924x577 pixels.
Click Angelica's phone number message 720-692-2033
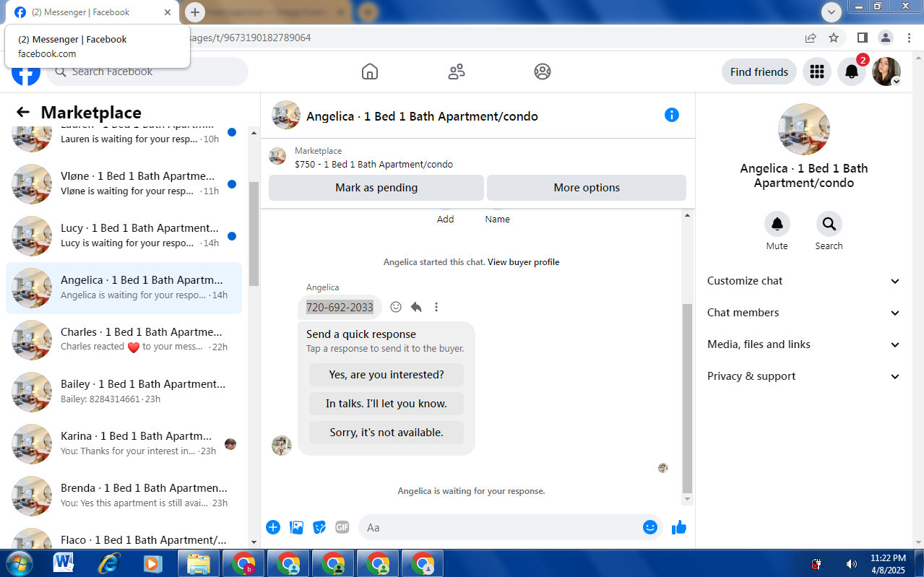[x=340, y=307]
